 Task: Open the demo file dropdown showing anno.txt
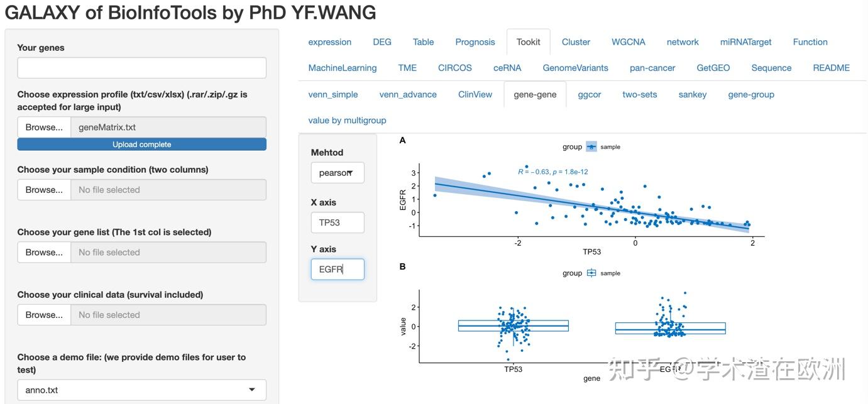coord(141,390)
